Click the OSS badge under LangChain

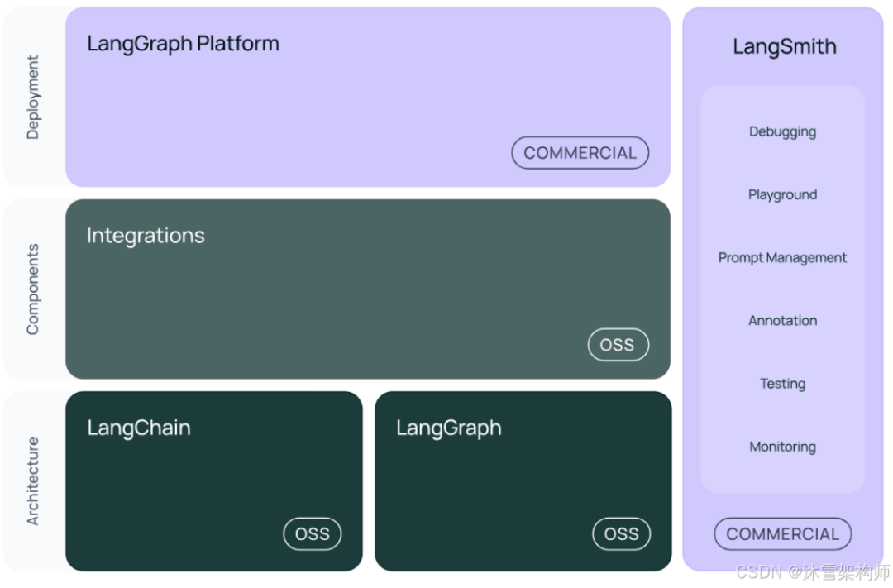tap(312, 534)
